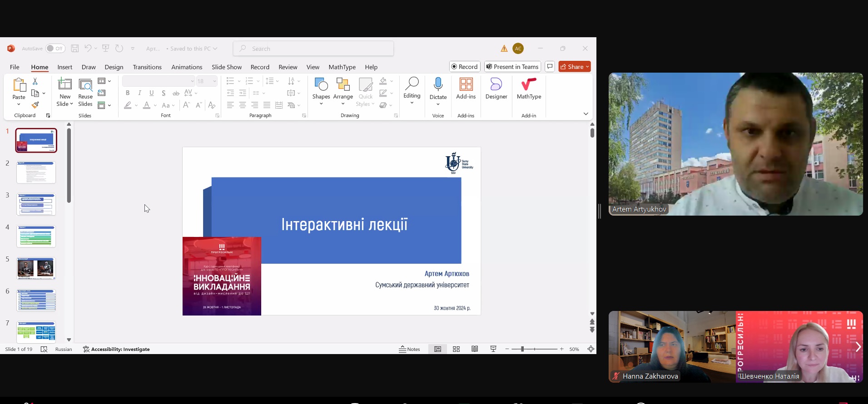Click the Format Painter brush icon
868x404 pixels.
(35, 105)
